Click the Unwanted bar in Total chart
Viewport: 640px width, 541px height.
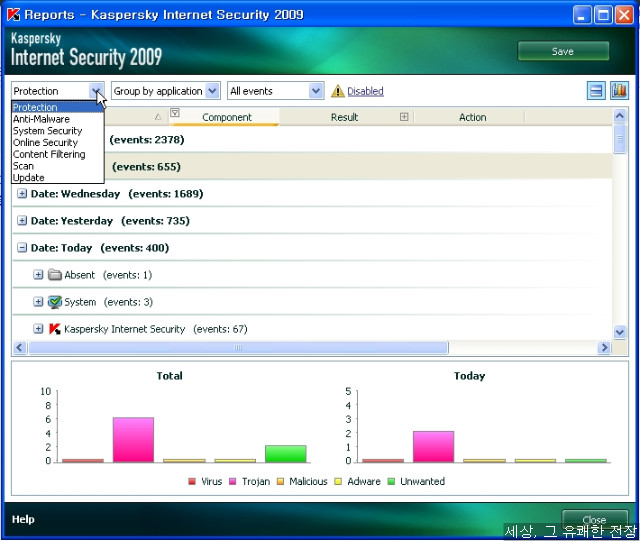286,454
